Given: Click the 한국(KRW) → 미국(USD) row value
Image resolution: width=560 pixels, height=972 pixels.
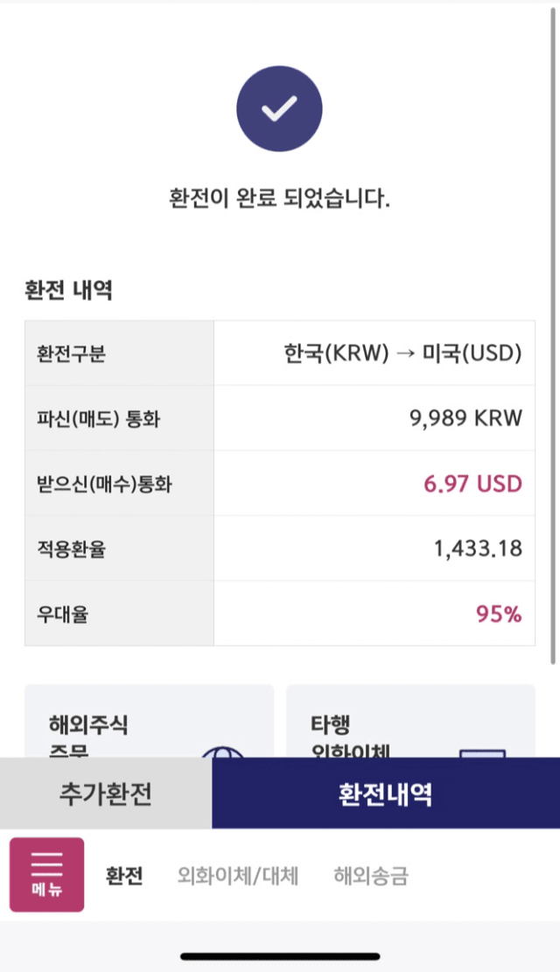Looking at the screenshot, I should pos(403,353).
